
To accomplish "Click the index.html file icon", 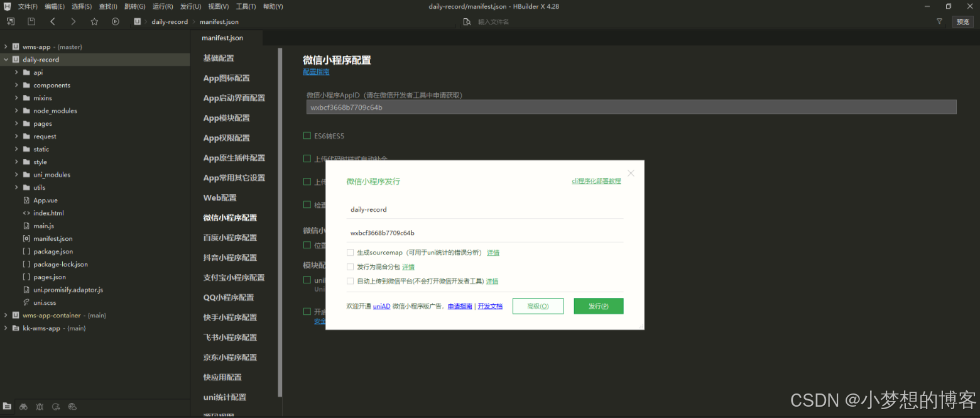I will point(26,213).
